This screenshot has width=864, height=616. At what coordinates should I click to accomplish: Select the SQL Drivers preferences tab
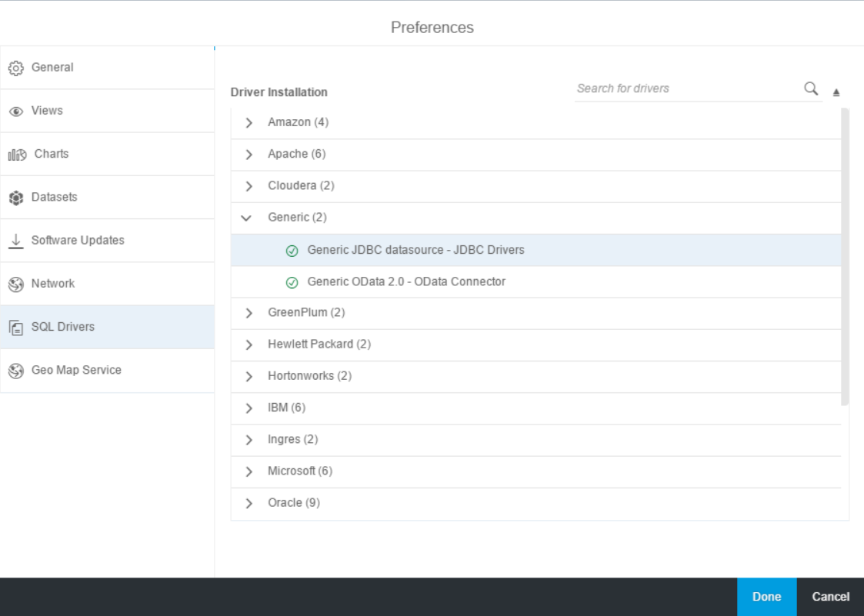click(x=107, y=327)
